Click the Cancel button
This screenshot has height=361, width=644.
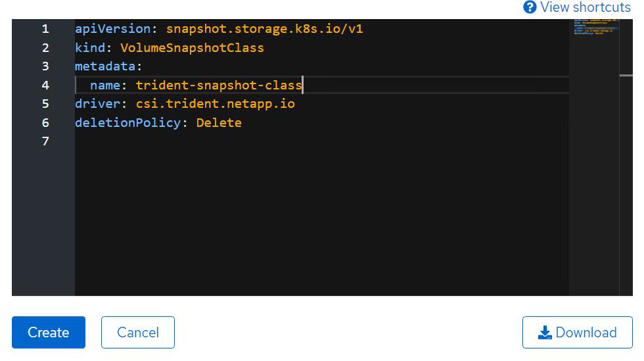click(x=138, y=332)
